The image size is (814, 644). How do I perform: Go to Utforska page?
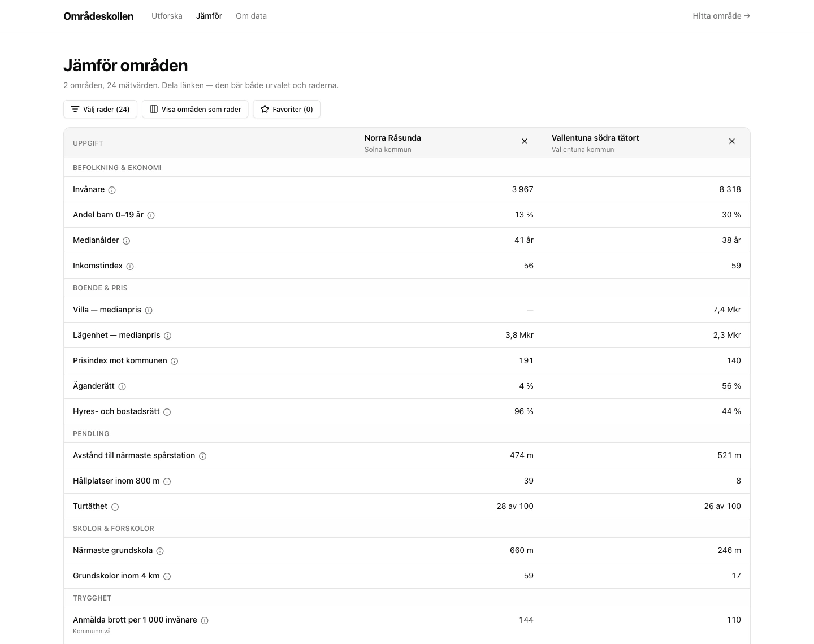(x=167, y=16)
